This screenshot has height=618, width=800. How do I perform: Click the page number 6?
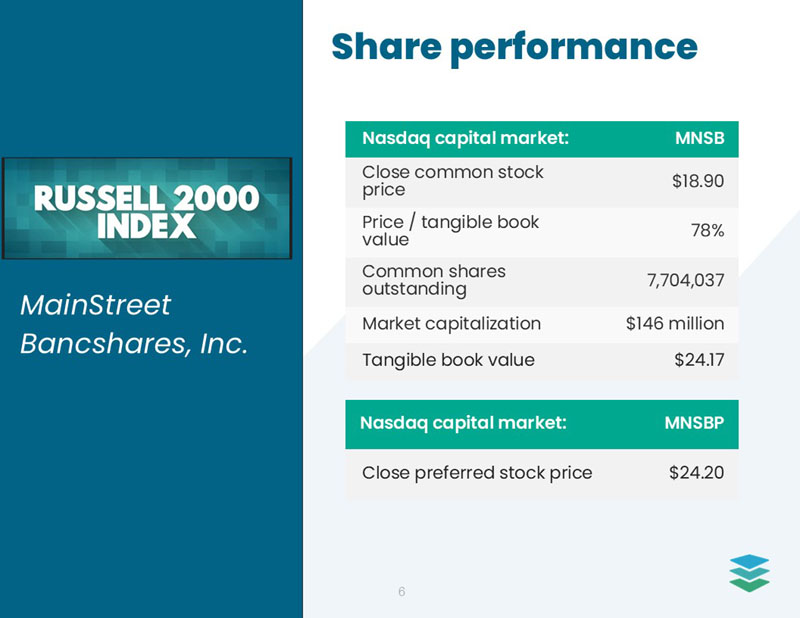pos(402,592)
